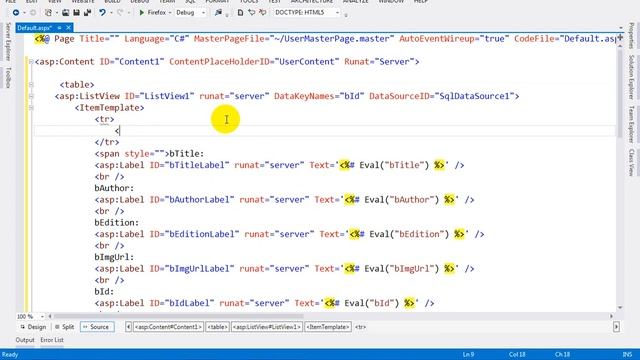Click the bAuthorLabel code line
The image size is (640, 360).
284,200
